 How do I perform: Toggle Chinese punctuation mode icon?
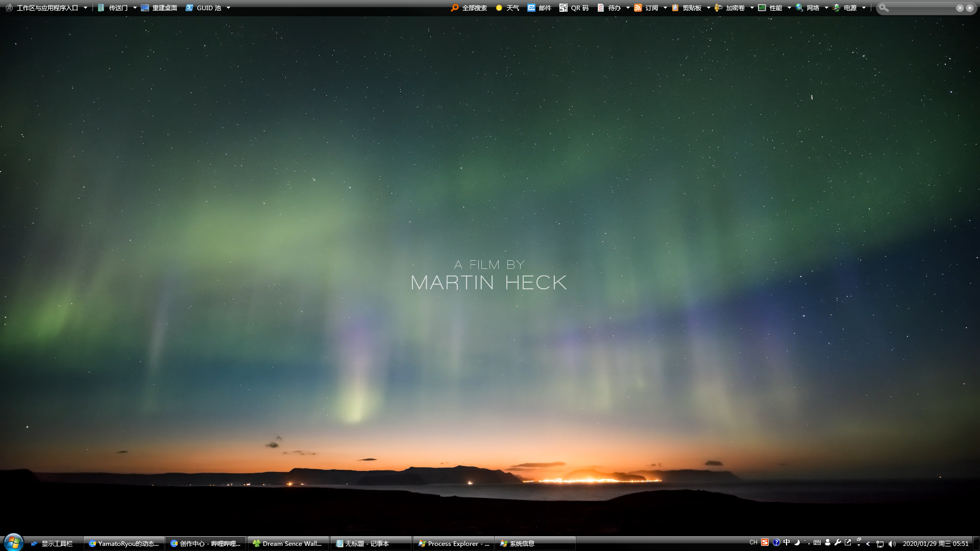click(807, 542)
